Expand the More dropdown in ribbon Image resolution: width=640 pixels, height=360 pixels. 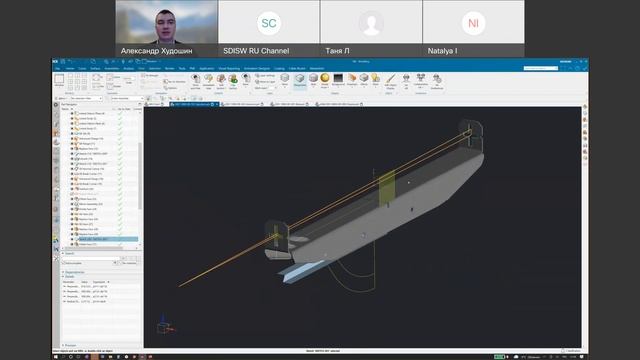pos(245,81)
